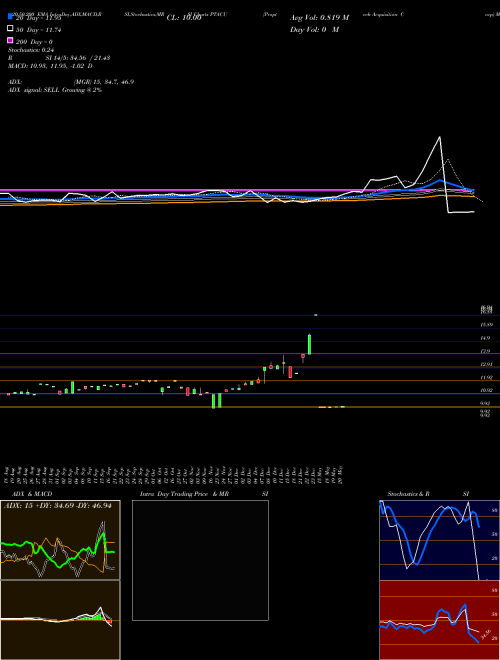
Task: Click the 'Avg Vol: 0.819 M' value
Action: point(319,18)
